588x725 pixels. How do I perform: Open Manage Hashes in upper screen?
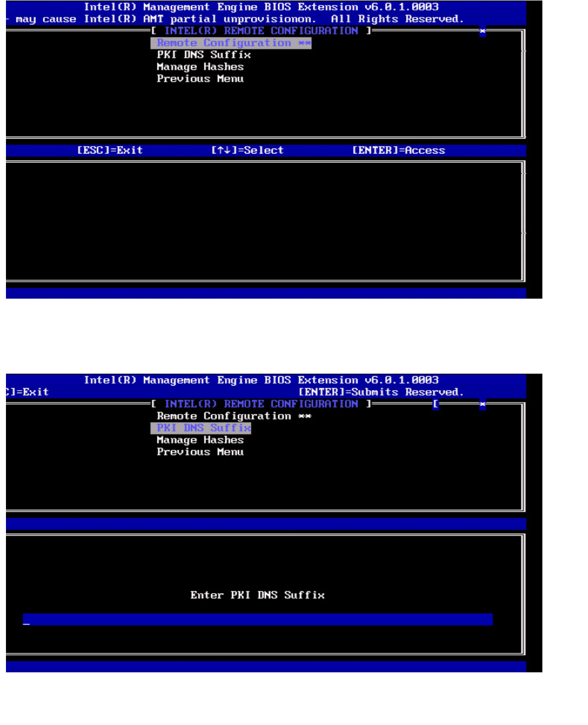click(x=200, y=67)
